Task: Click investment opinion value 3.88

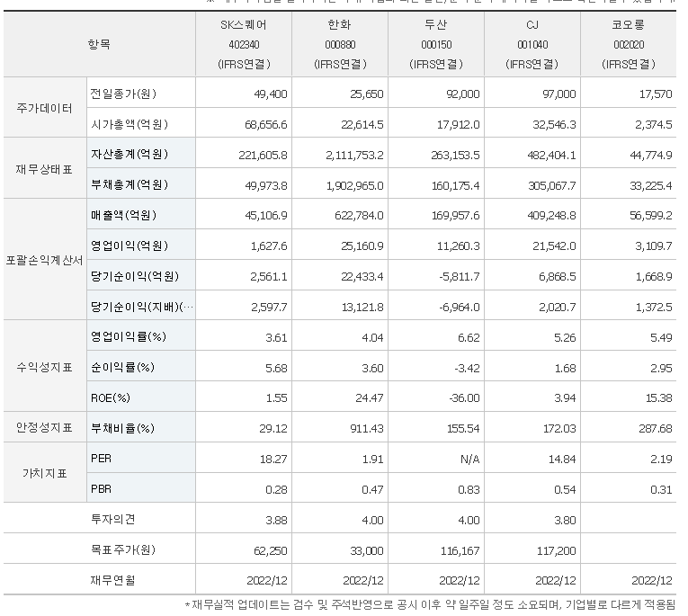Action: click(x=276, y=520)
